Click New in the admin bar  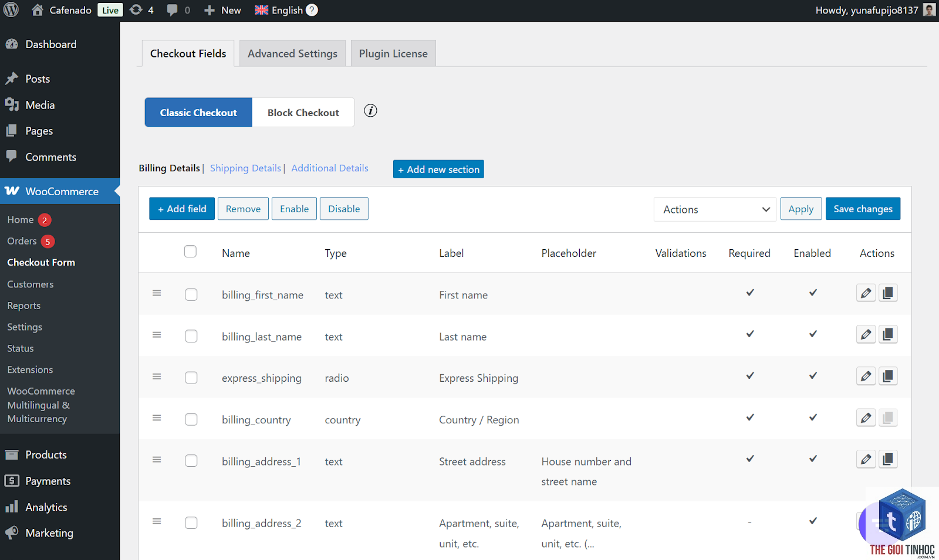[222, 10]
